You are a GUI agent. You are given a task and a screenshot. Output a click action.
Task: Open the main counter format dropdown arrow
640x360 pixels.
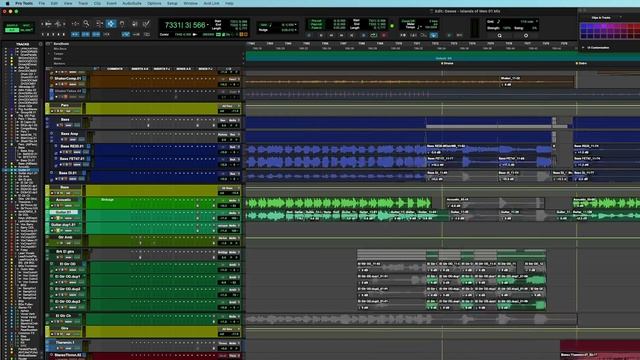208,25
